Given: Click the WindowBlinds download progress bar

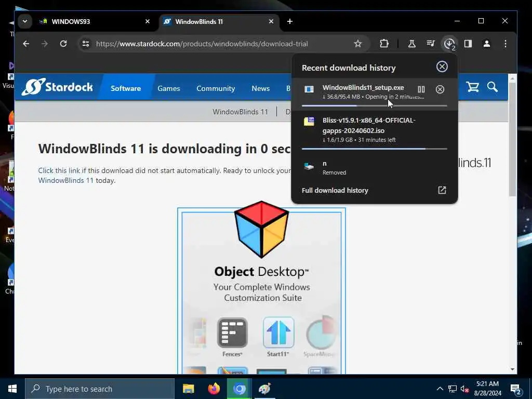Looking at the screenshot, I should tap(374, 106).
